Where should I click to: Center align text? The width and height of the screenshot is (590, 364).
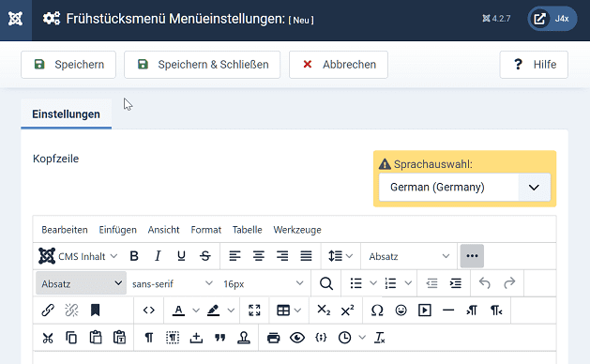tap(259, 256)
